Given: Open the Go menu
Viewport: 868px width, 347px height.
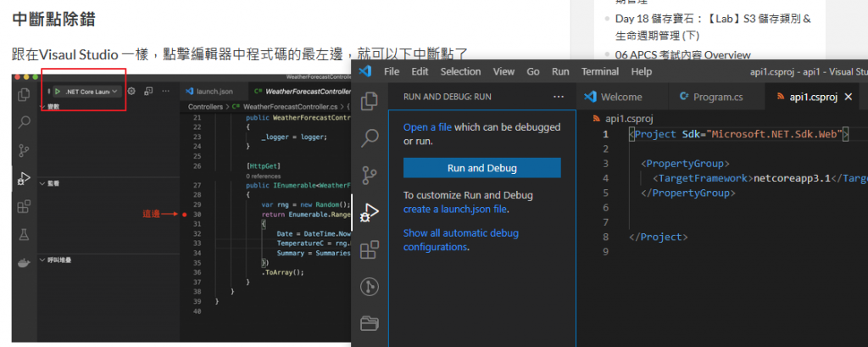Looking at the screenshot, I should coord(533,71).
